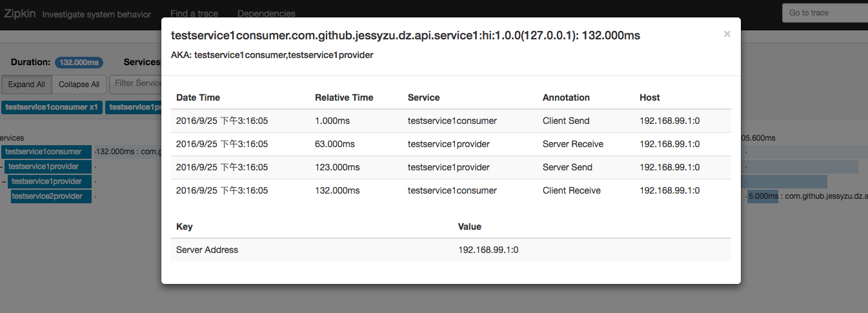
Task: Click the Collapse All button
Action: coord(79,85)
